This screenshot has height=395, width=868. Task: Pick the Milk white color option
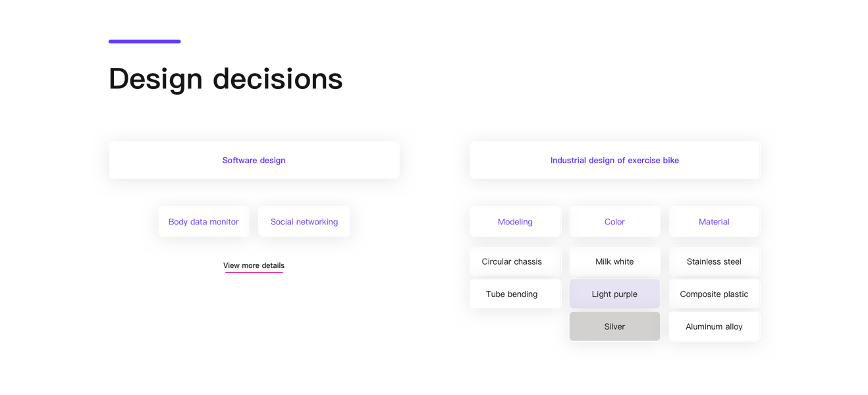(x=614, y=261)
